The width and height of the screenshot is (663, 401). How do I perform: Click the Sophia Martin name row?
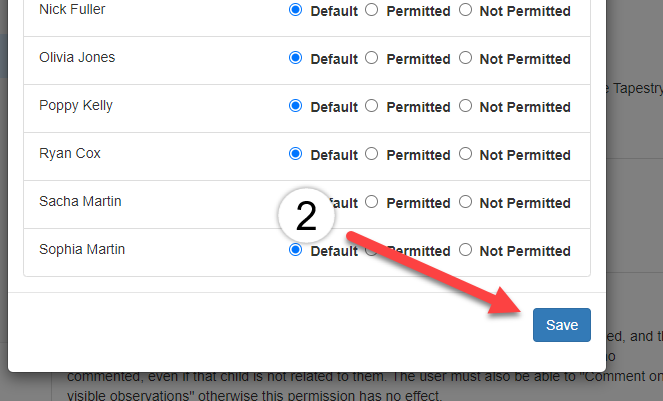[x=307, y=253]
